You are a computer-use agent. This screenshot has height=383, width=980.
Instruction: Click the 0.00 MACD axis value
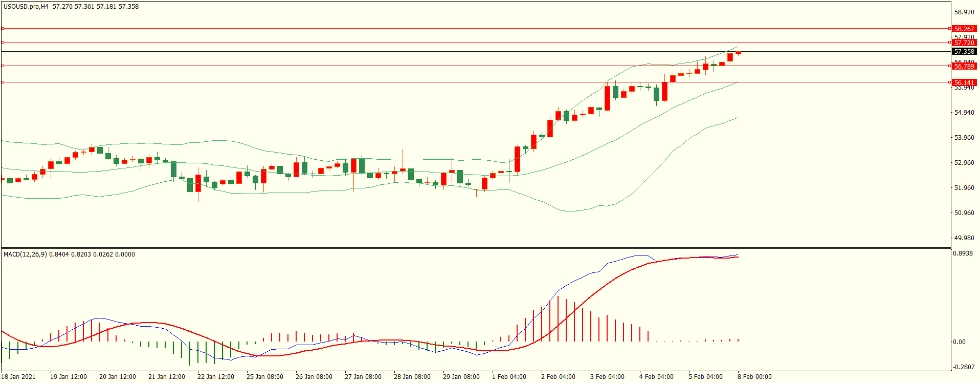(x=960, y=342)
